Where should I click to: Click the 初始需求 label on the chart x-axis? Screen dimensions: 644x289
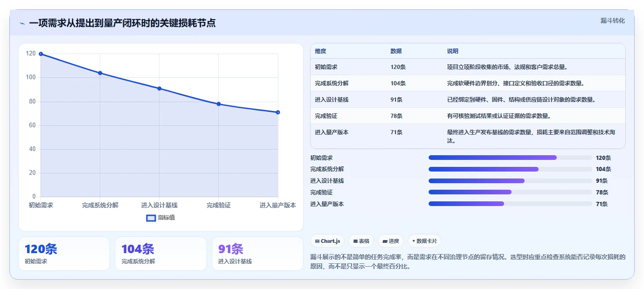click(41, 205)
